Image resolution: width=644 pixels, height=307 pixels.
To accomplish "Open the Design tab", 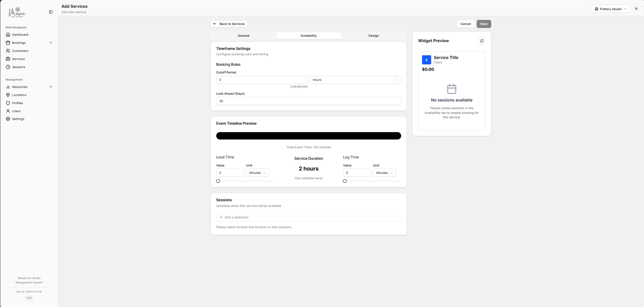I will tap(373, 35).
